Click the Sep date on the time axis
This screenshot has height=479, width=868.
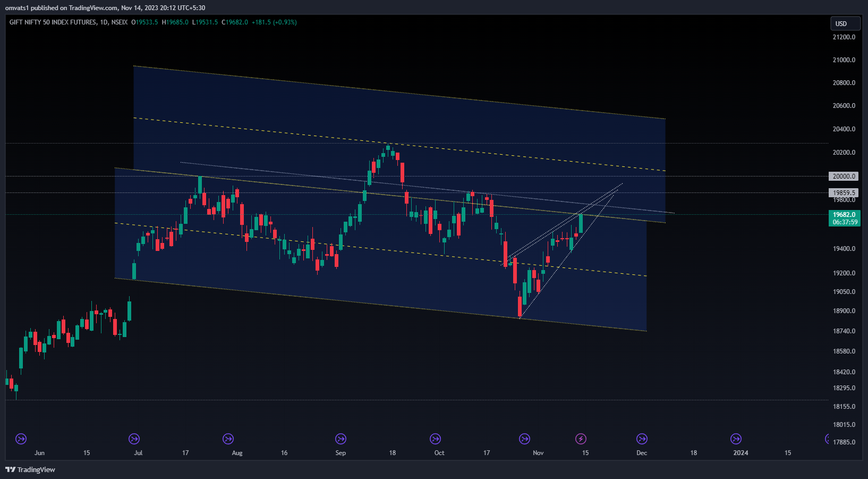point(341,453)
